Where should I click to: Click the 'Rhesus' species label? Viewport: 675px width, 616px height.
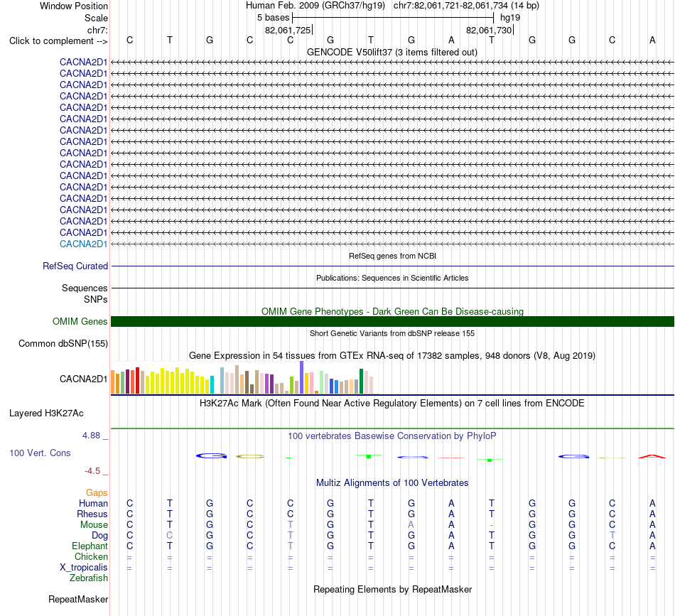pyautogui.click(x=92, y=514)
